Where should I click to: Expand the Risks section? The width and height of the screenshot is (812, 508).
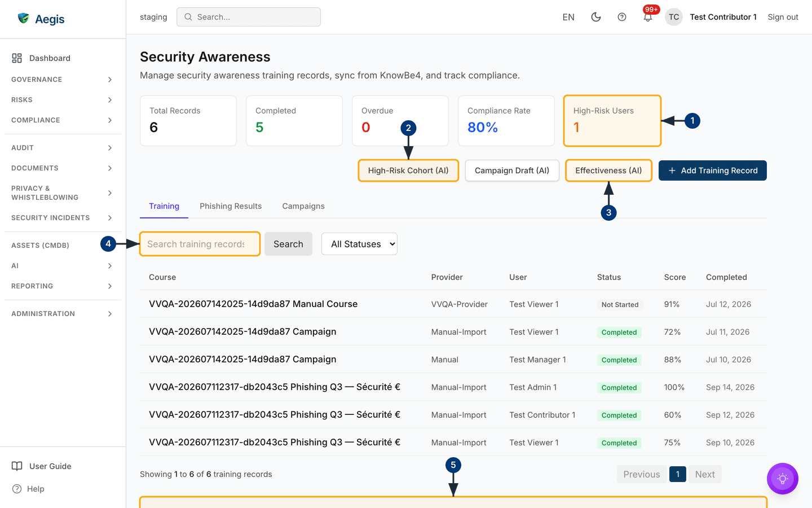(x=63, y=100)
